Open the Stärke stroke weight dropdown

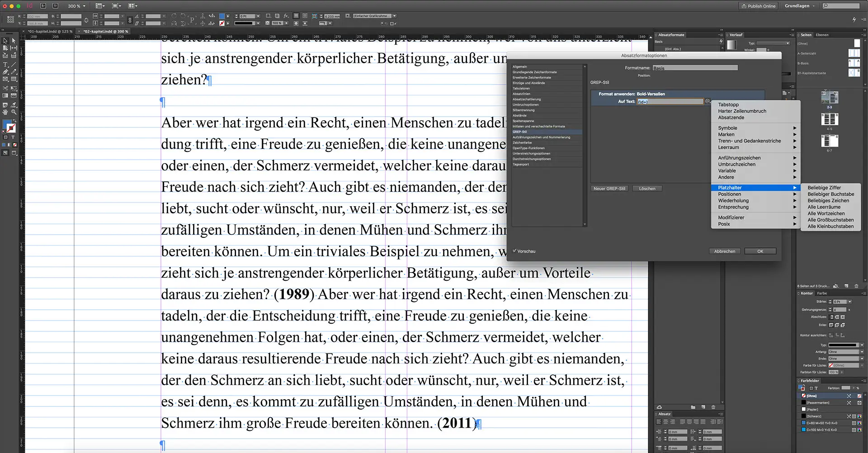pyautogui.click(x=849, y=302)
